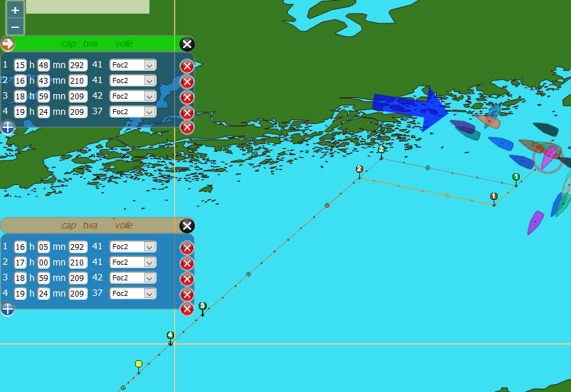Screen dimensions: 571x392
Task: Remove row 2 in the tan-header panel
Action: [x=186, y=263]
